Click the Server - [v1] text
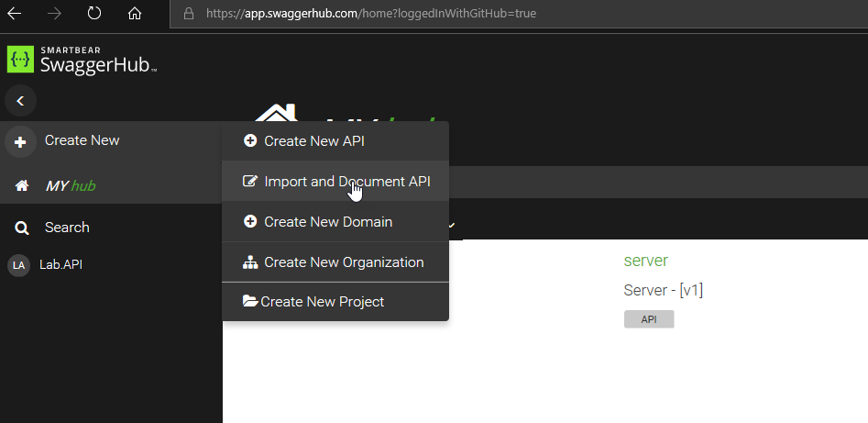Image resolution: width=868 pixels, height=423 pixels. coord(664,290)
